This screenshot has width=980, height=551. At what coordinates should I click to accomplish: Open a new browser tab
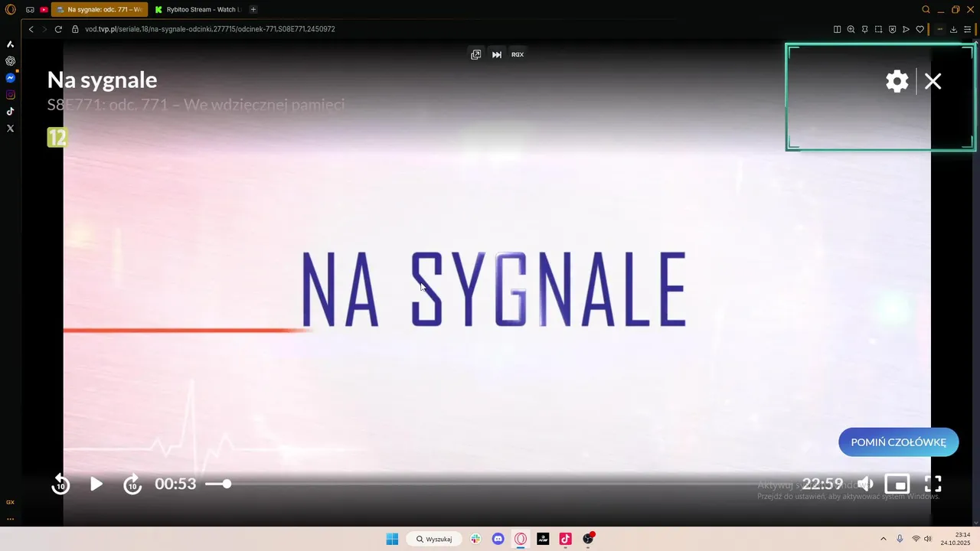(x=253, y=10)
